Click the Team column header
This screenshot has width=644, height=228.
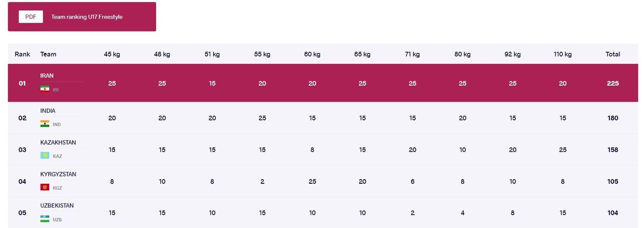48,54
